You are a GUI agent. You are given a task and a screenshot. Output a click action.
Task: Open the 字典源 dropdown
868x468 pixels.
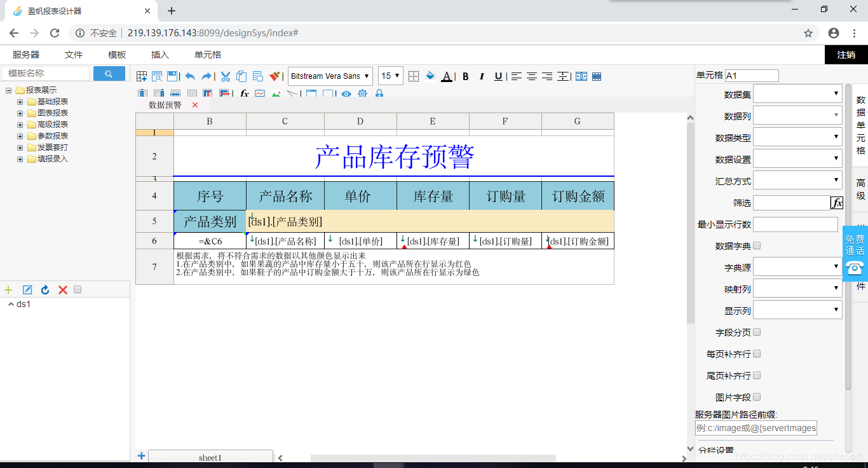[x=797, y=267]
